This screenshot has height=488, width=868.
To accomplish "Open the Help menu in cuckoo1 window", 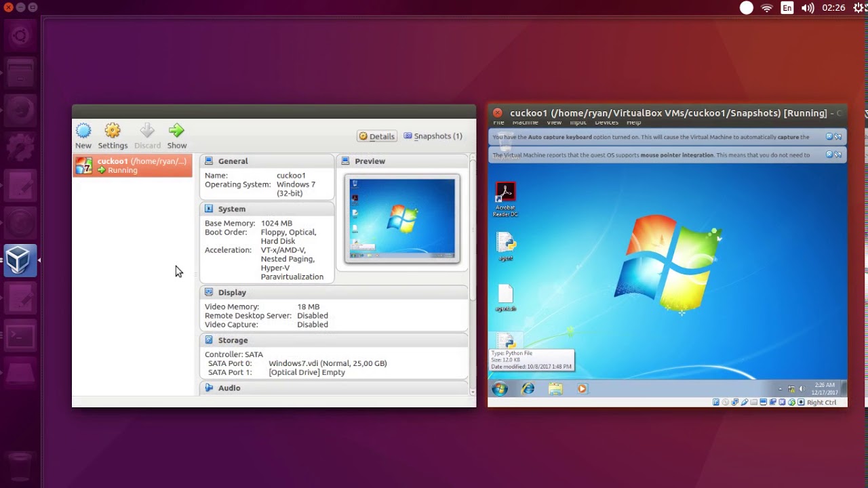I will (633, 123).
